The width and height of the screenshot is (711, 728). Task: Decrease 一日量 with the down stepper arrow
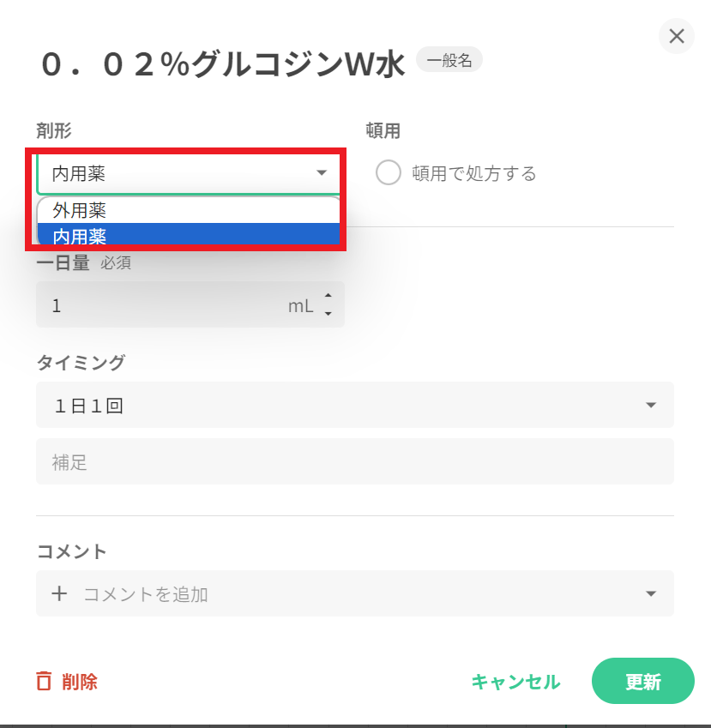(328, 314)
